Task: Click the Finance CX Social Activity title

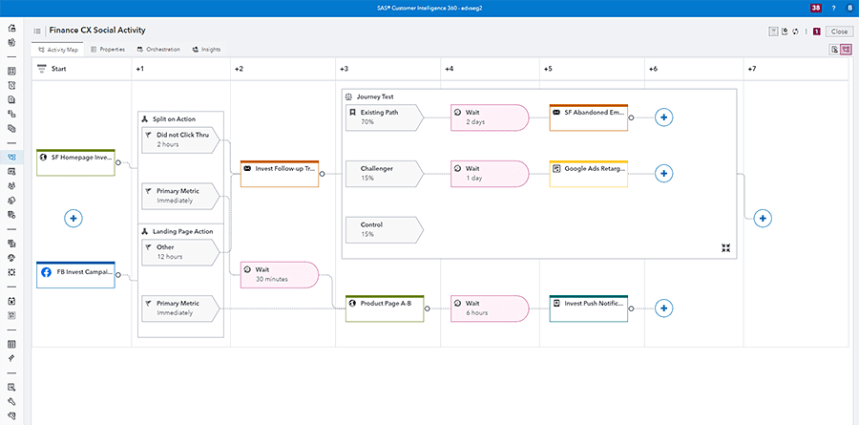Action: 98,31
